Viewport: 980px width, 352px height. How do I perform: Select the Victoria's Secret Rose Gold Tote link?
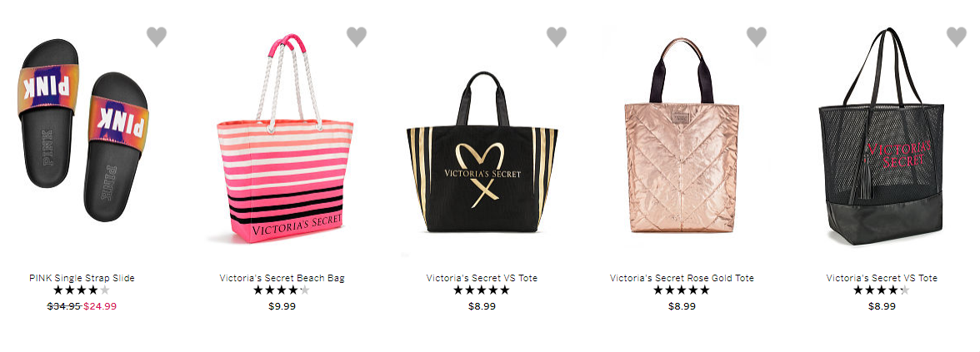[682, 278]
